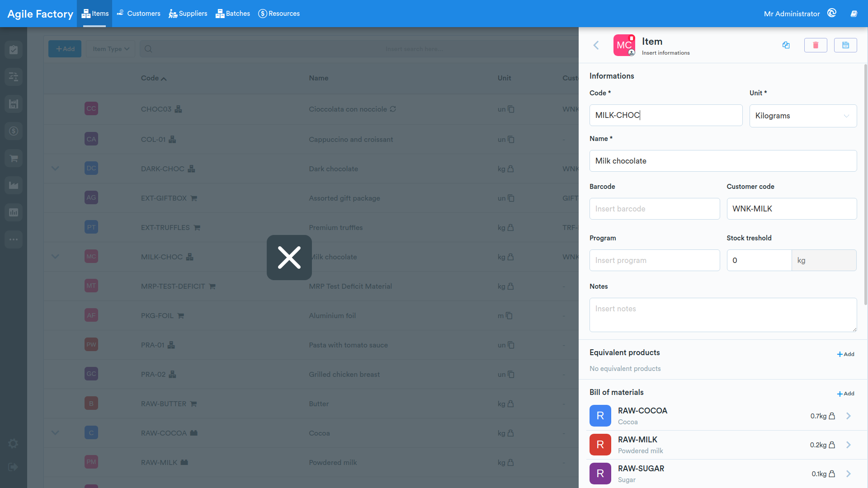Screen dimensions: 868x488
Task: Click the MC item avatar image
Action: [624, 45]
